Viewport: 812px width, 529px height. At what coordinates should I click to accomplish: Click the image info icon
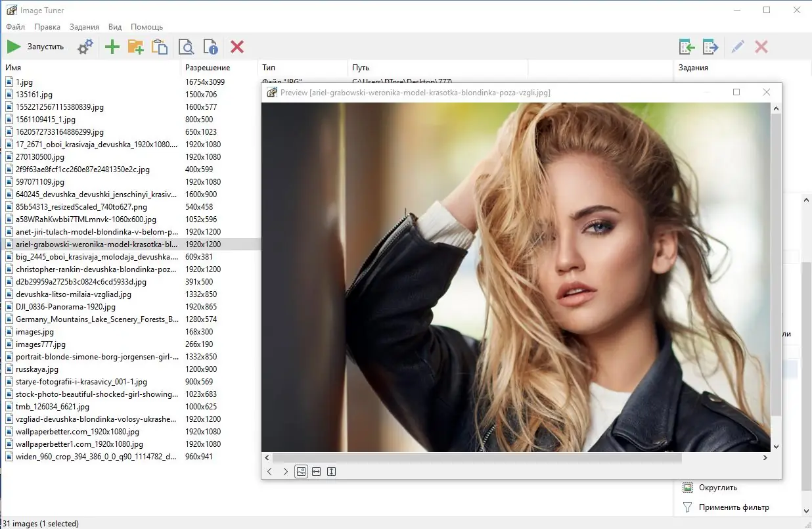(210, 47)
